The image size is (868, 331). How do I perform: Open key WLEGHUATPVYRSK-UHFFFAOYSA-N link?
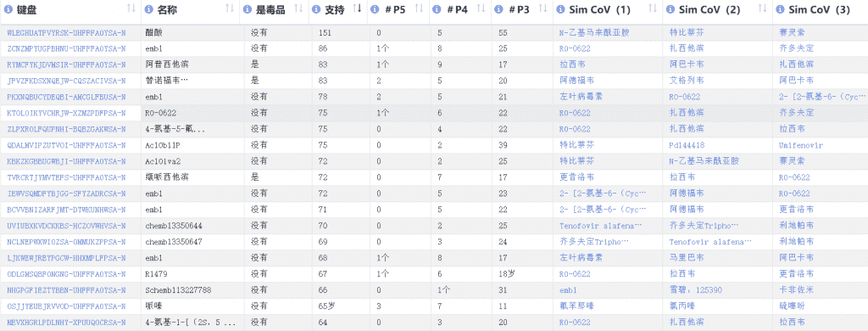pyautogui.click(x=66, y=33)
